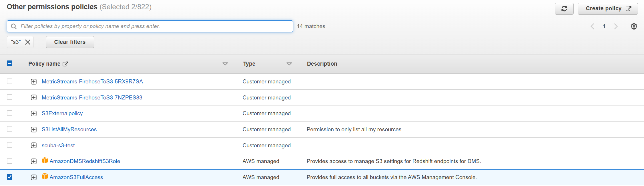This screenshot has height=186, width=644.
Task: Go to previous page arrow
Action: (592, 26)
